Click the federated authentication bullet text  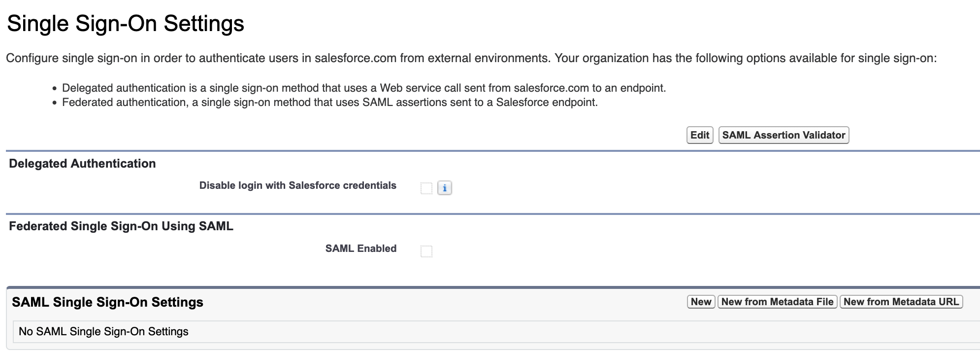(x=330, y=103)
